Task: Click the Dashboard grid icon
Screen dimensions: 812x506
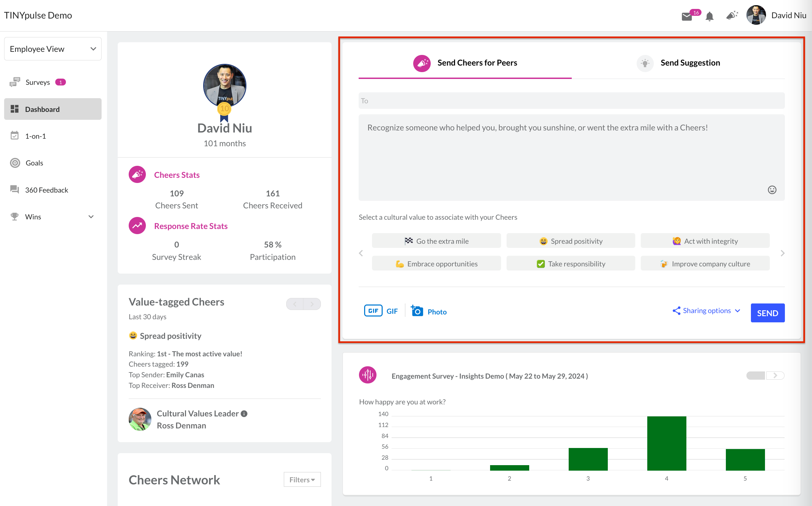Action: click(15, 109)
